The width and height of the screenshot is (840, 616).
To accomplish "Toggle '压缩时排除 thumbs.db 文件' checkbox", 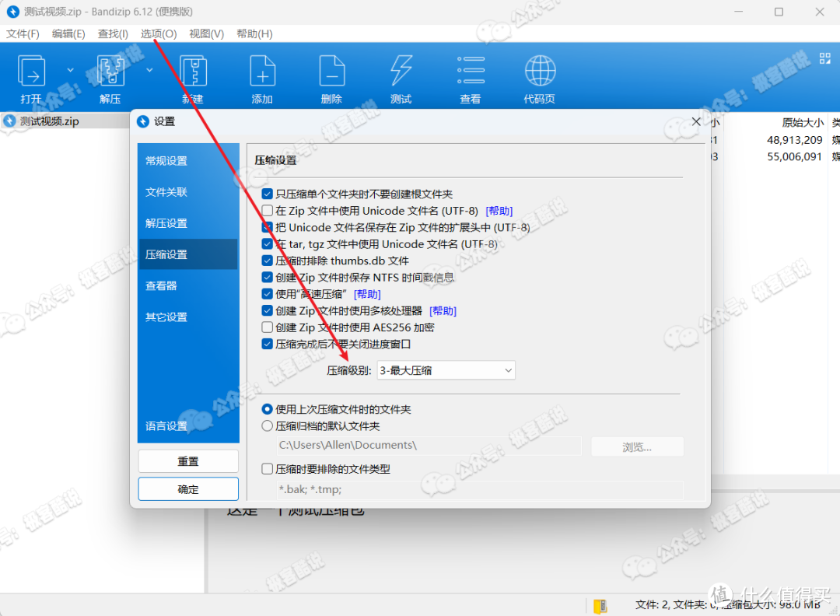I will coord(268,261).
